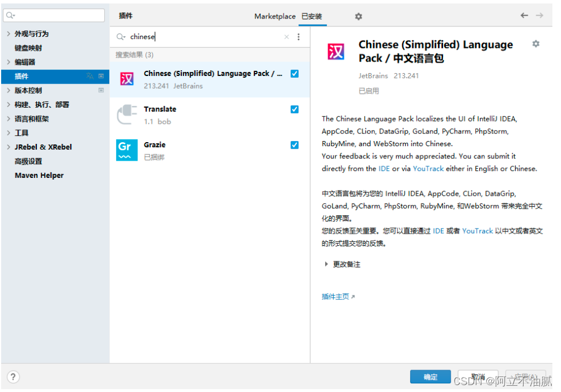Open Maven Helper settings
Viewport: 561px width, 392px height.
pos(39,176)
